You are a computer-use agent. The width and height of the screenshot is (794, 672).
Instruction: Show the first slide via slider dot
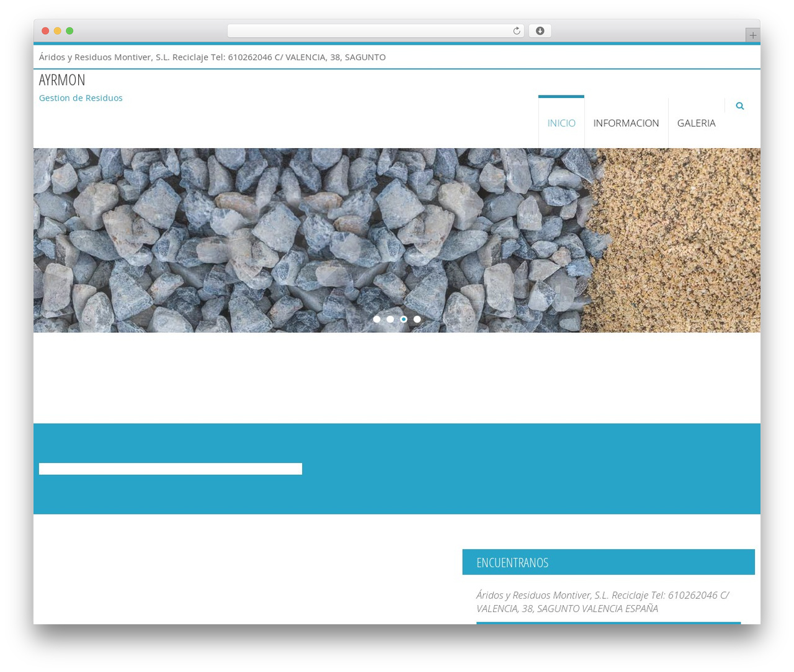(x=377, y=319)
